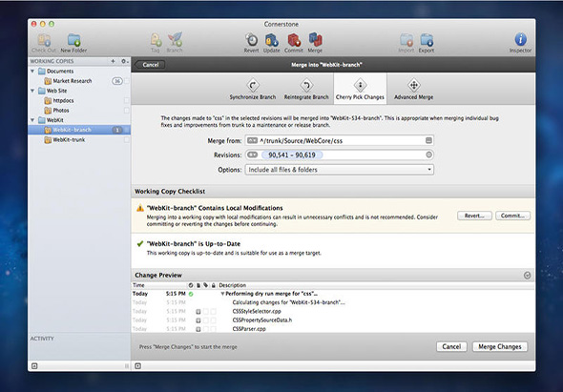
Task: Click the 36 badge on Market Research
Action: click(x=117, y=81)
